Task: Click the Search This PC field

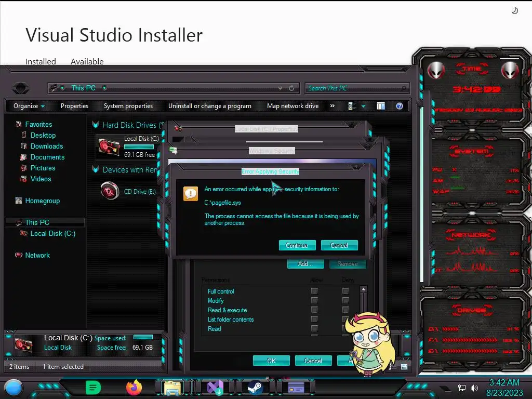Action: pyautogui.click(x=357, y=88)
